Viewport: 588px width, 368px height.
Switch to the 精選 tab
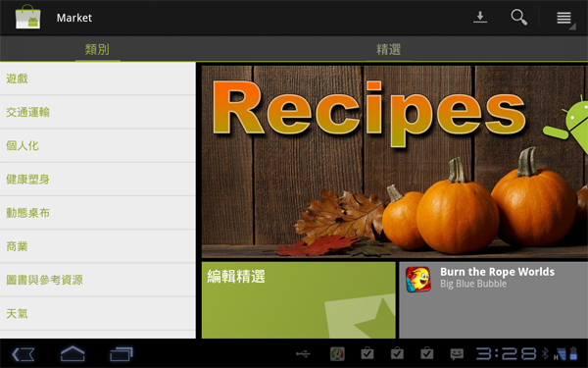(388, 49)
